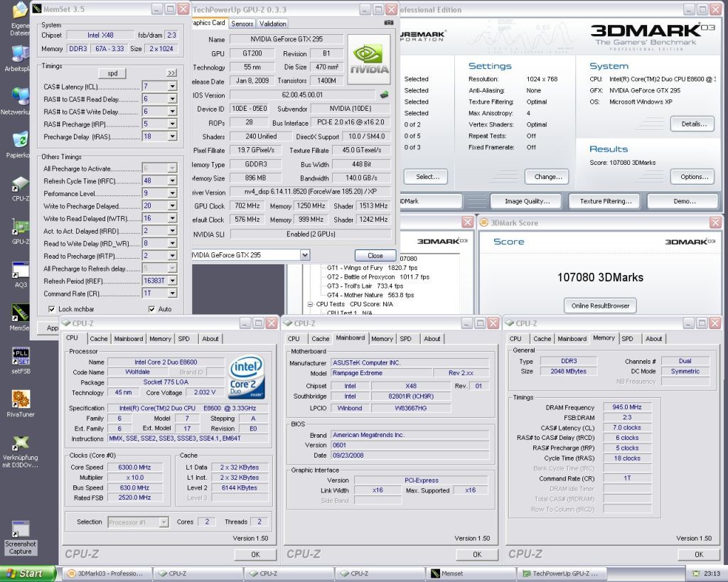Open the Command Rate (CR) dropdown in MemSet
Viewport: 728px width, 582px height.
click(x=172, y=293)
